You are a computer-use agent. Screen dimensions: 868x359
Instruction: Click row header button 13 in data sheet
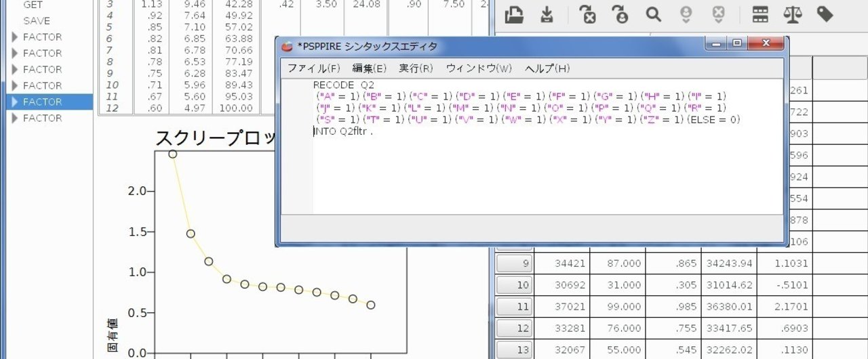coord(514,350)
